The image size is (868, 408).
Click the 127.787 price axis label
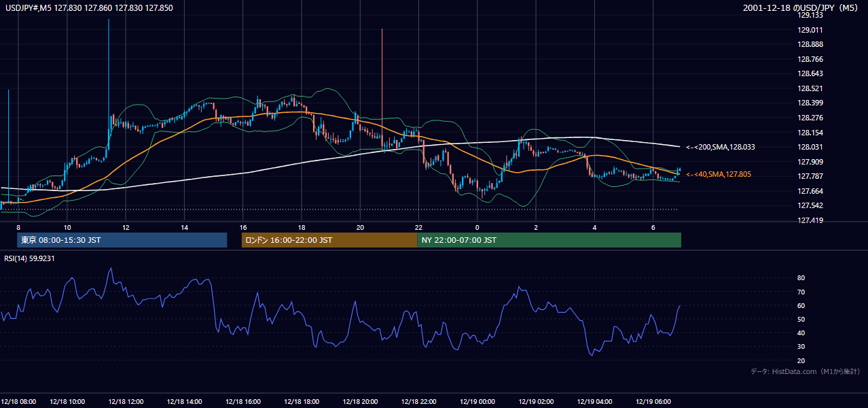pyautogui.click(x=810, y=176)
